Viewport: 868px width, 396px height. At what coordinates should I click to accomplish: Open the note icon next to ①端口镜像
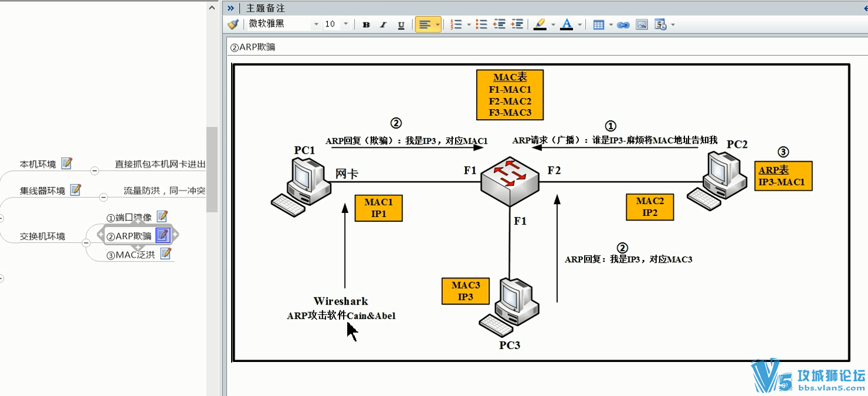(162, 216)
